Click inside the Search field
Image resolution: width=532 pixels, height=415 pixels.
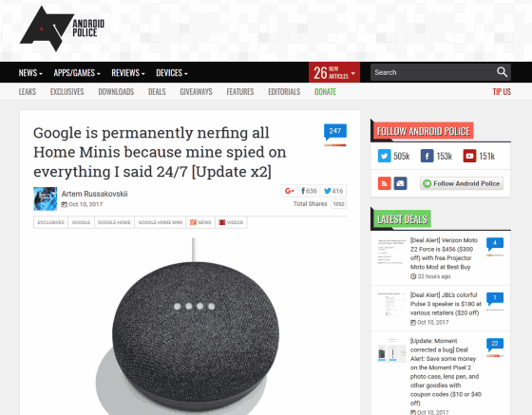point(433,72)
